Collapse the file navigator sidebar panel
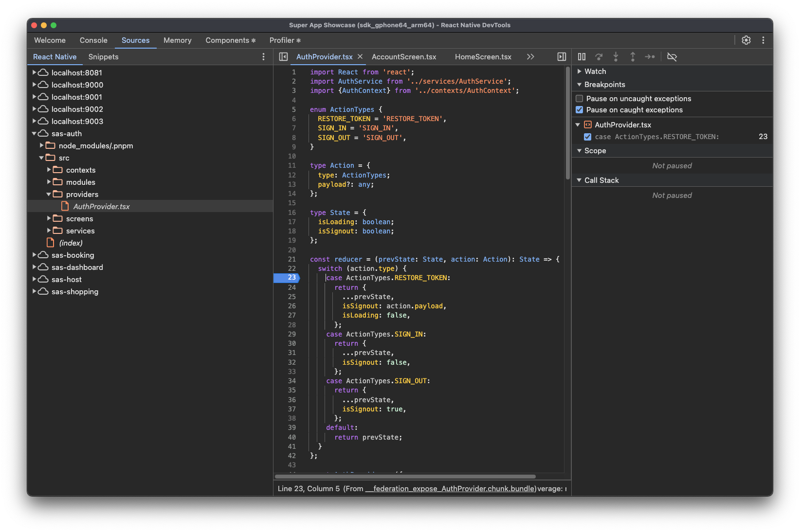This screenshot has height=532, width=800. point(283,56)
